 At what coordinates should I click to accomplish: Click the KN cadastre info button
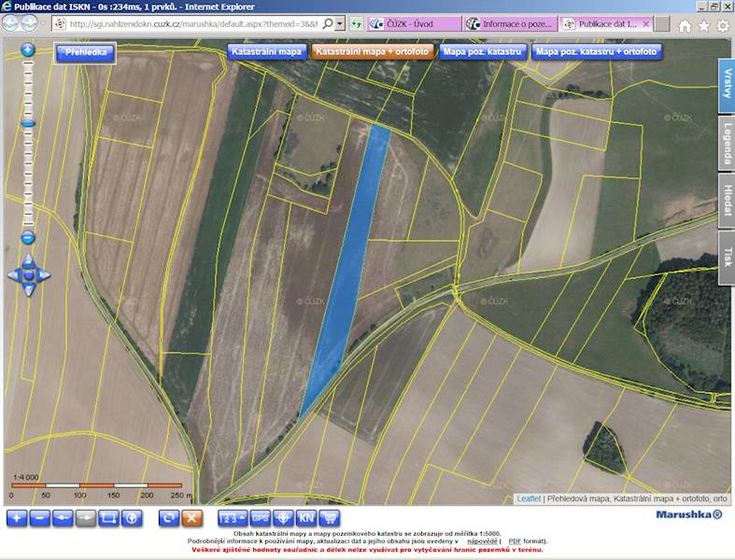306,517
